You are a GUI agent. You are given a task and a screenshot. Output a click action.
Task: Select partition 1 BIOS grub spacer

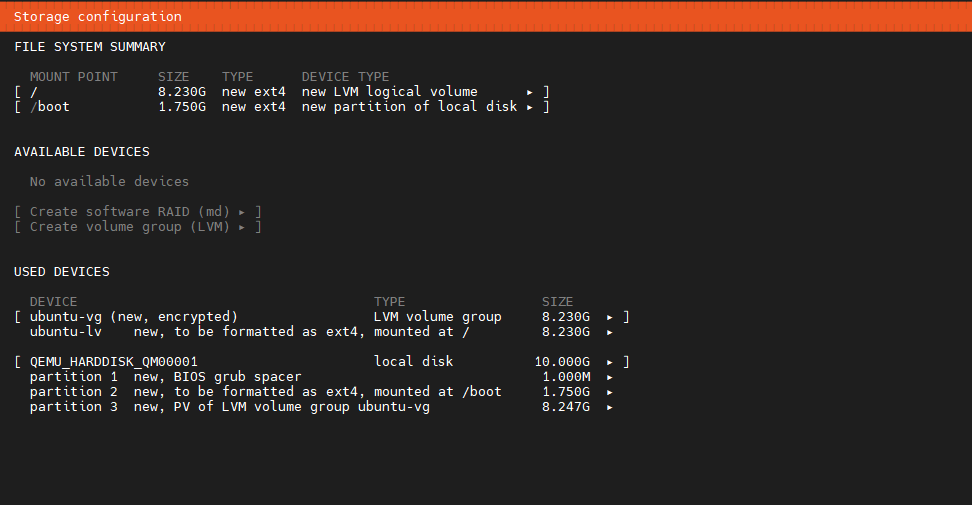coord(166,377)
